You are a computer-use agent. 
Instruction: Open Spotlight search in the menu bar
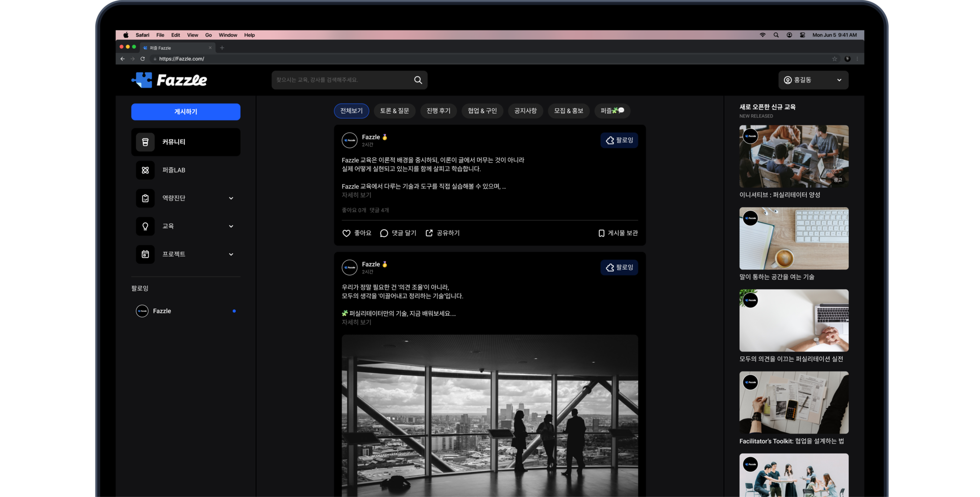click(776, 35)
